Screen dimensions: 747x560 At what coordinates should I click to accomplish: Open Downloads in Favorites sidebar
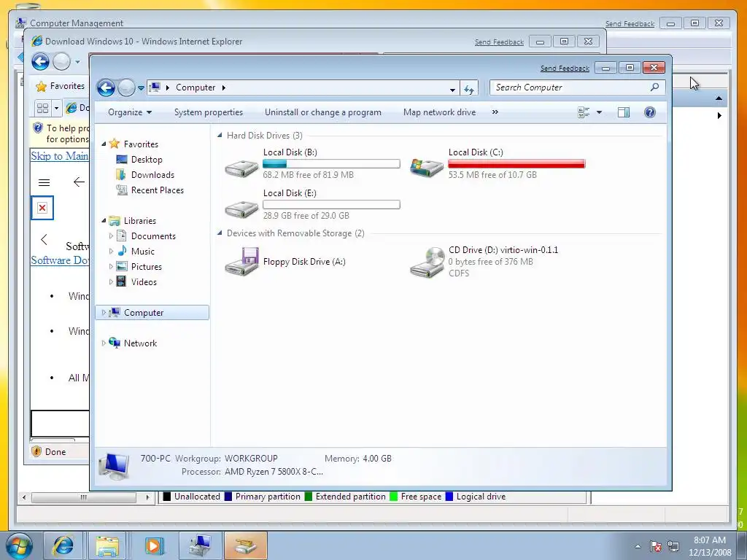[153, 175]
